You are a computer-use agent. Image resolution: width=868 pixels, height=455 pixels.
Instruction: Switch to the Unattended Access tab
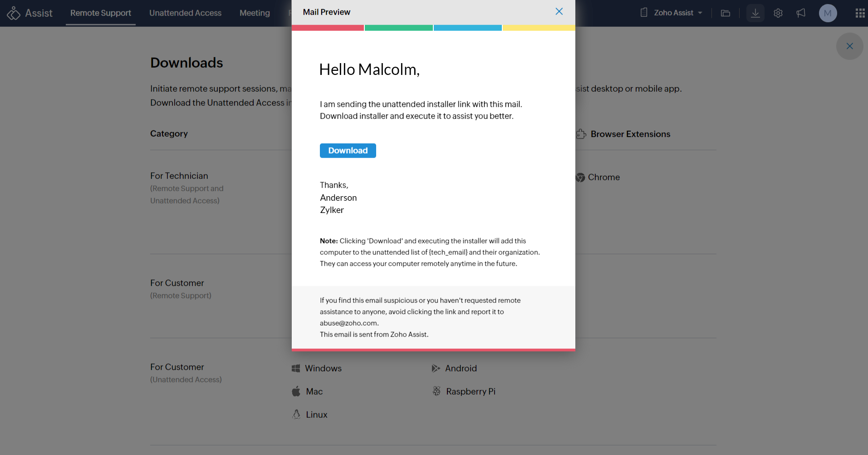pyautogui.click(x=185, y=13)
